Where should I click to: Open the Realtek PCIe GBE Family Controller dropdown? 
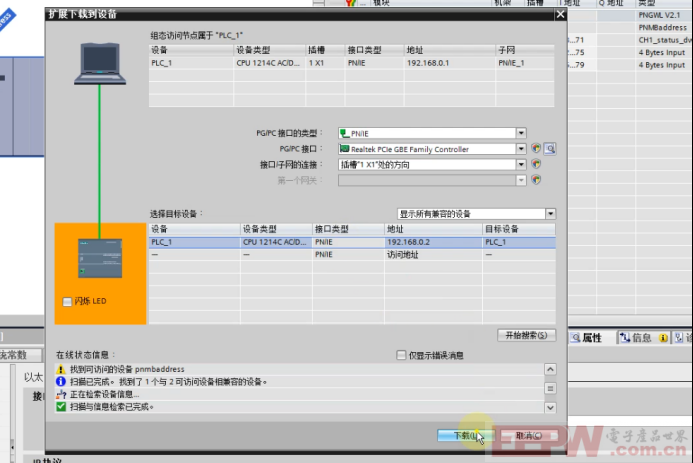pos(521,149)
